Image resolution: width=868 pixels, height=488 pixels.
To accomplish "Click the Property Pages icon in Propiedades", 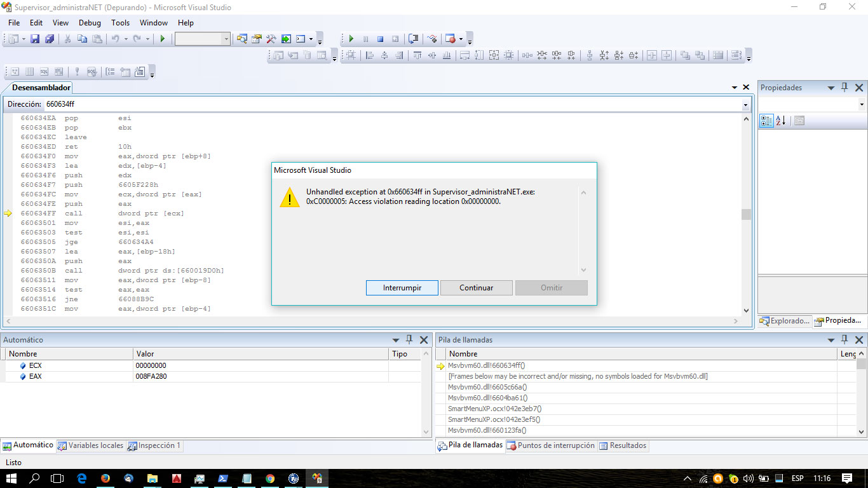I will pyautogui.click(x=799, y=121).
